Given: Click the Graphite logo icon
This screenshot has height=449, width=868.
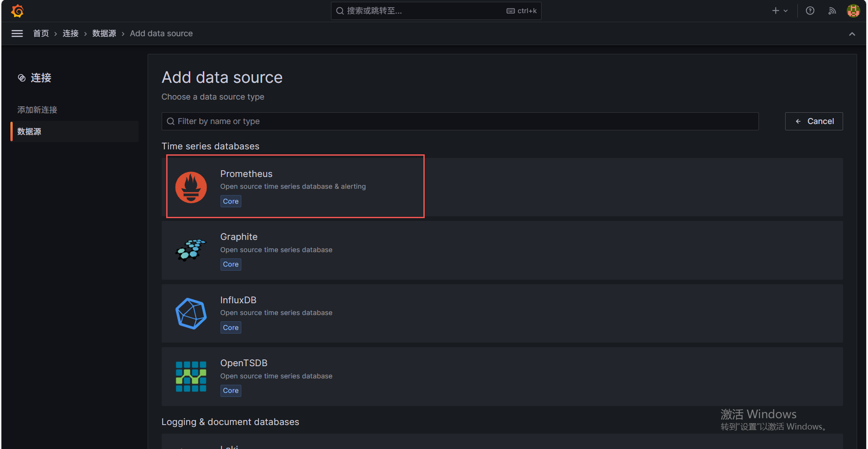Looking at the screenshot, I should 191,250.
